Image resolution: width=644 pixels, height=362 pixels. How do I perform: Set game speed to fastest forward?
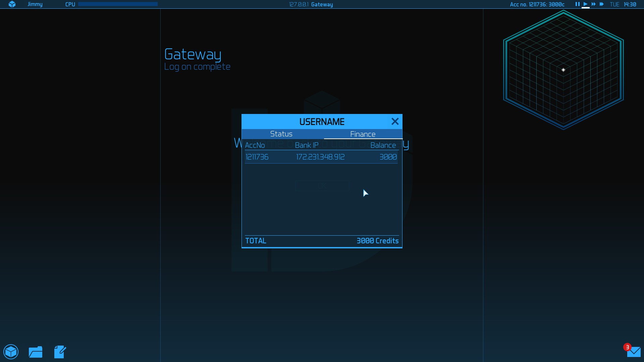click(601, 4)
